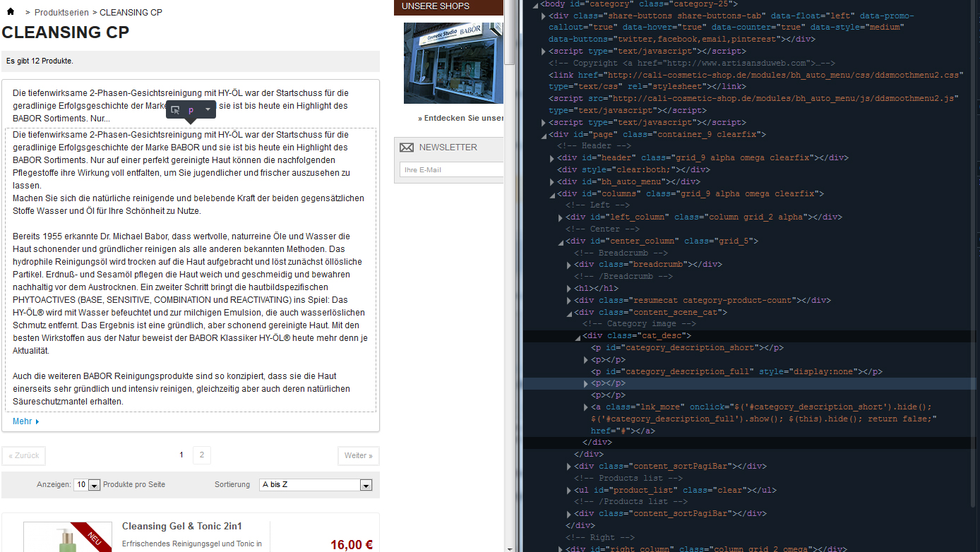Expand the ul id="product_list" node
This screenshot has width=980, height=552.
[x=568, y=490]
